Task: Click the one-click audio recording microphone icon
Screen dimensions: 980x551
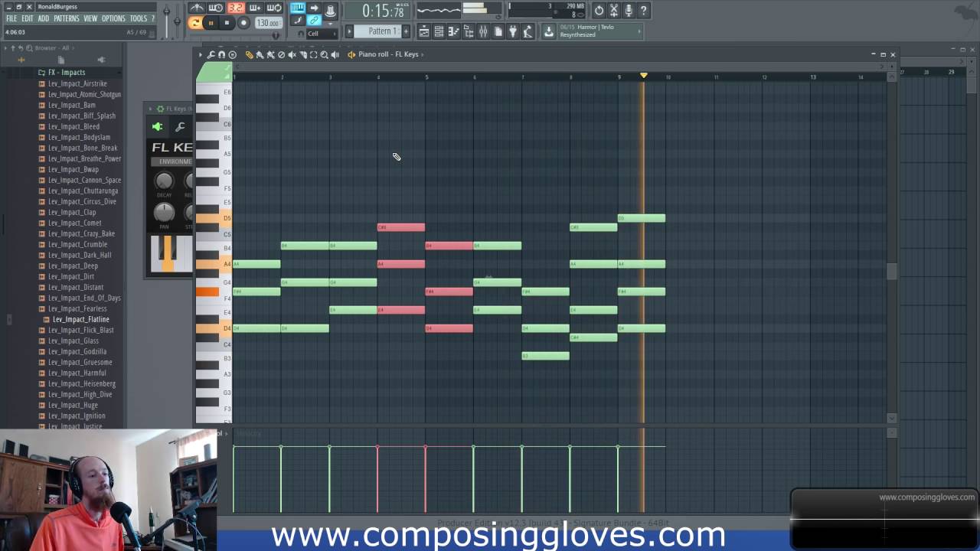Action: click(629, 11)
